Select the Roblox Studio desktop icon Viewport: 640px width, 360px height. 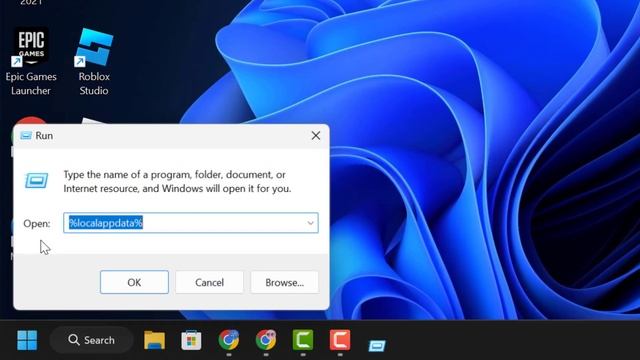click(94, 61)
